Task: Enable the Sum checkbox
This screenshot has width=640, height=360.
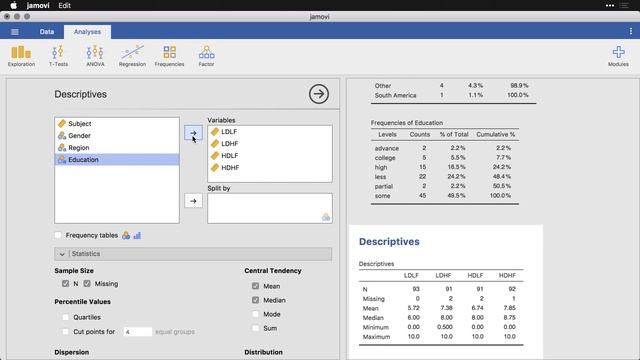Action: (256, 328)
